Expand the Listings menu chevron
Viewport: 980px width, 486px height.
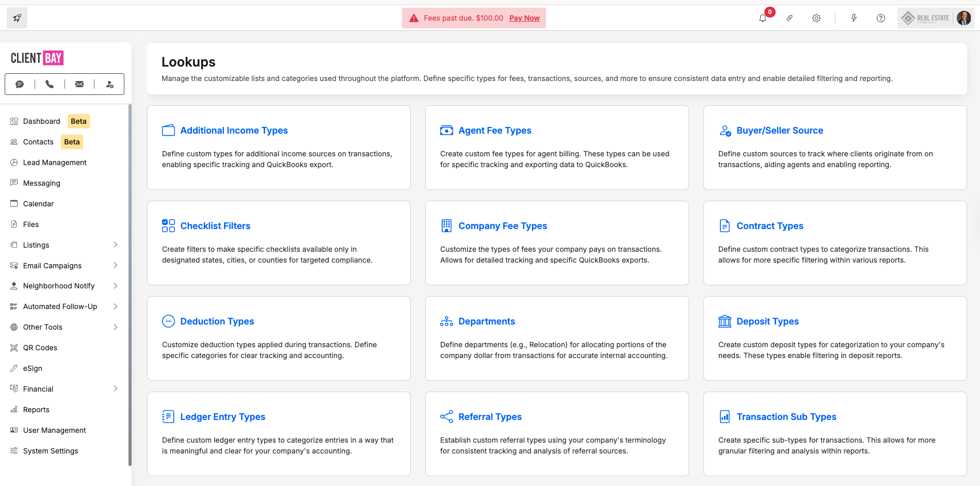116,245
